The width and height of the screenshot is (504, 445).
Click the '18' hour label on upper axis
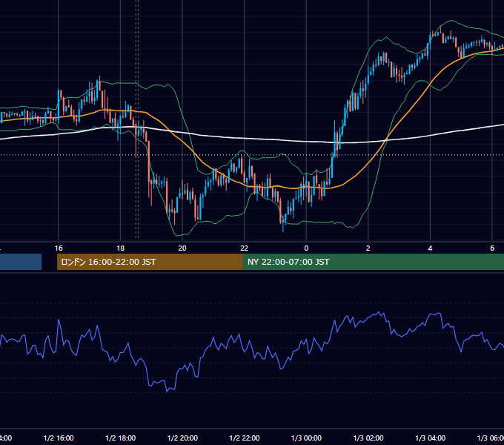click(x=121, y=248)
